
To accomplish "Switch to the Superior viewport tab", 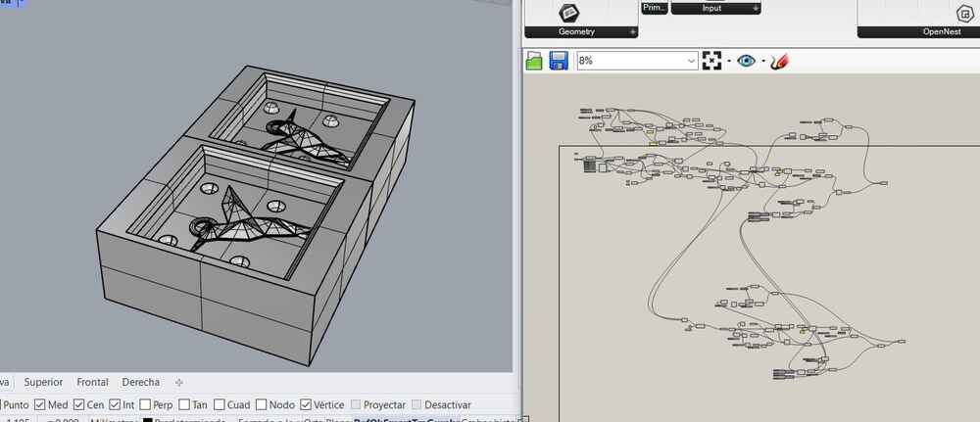I will (x=43, y=382).
